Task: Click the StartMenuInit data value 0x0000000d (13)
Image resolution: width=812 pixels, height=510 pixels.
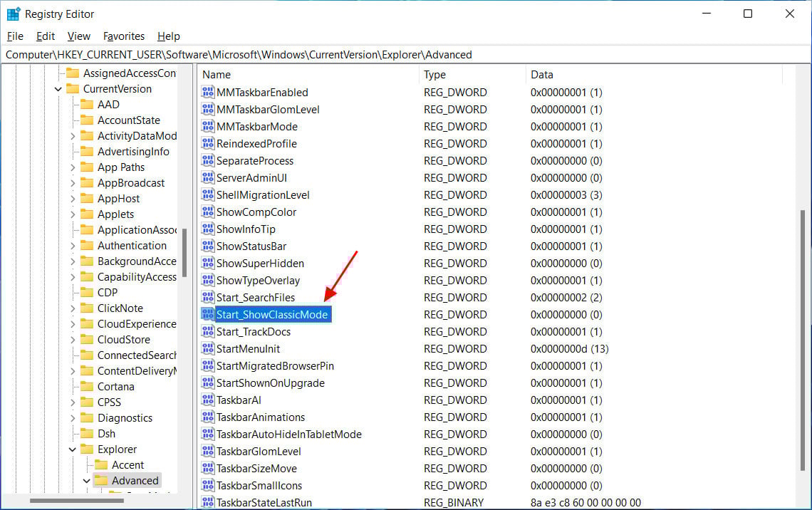Action: (x=569, y=348)
